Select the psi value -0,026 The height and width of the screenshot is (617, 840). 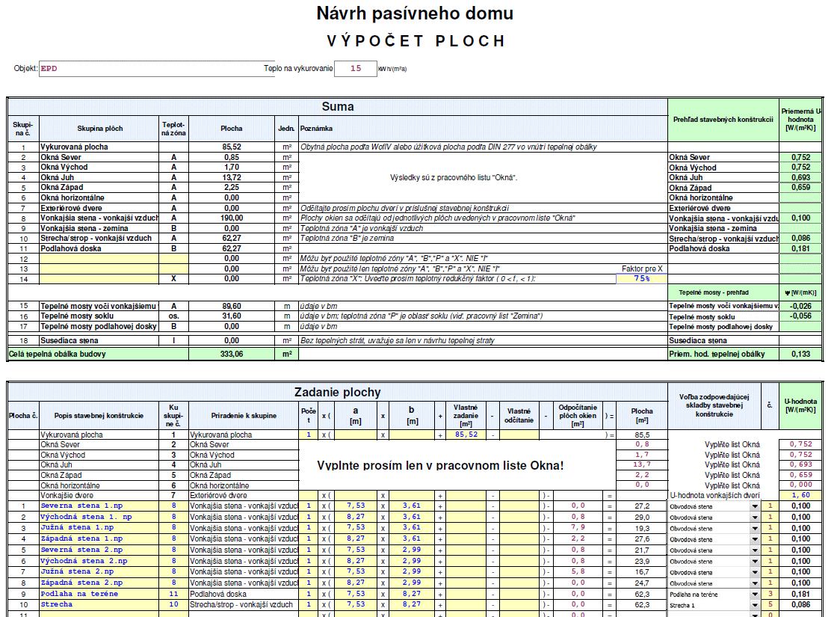[x=800, y=306]
